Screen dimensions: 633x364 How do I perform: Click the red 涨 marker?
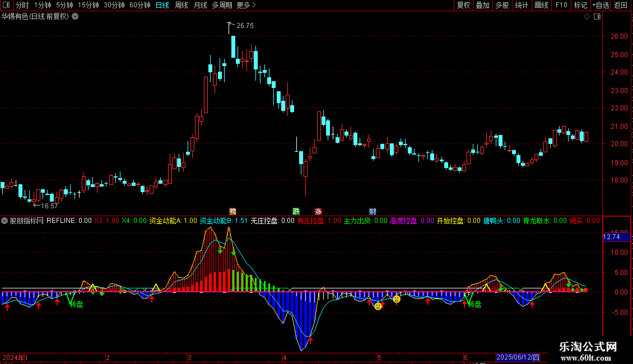(318, 212)
